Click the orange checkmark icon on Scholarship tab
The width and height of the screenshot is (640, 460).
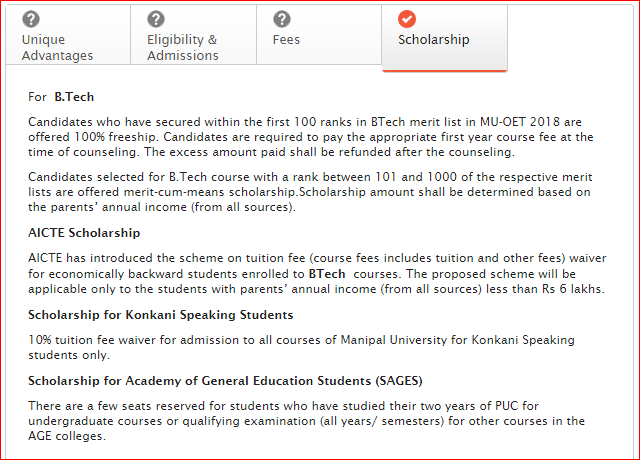tap(407, 19)
